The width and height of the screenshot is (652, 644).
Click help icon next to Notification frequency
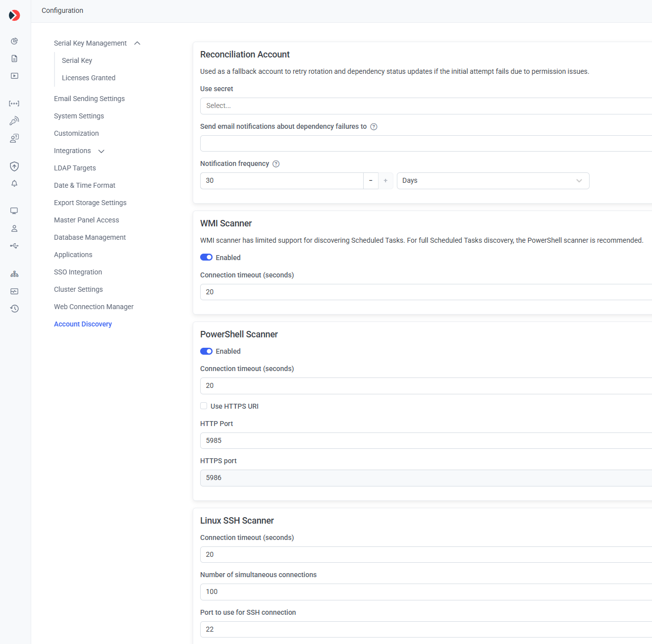(276, 164)
